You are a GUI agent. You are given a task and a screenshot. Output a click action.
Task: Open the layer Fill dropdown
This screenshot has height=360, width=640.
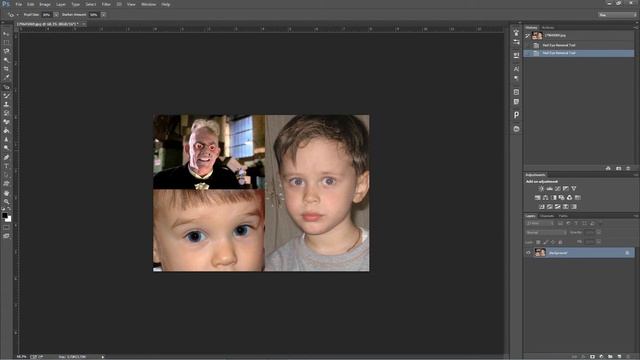click(599, 242)
